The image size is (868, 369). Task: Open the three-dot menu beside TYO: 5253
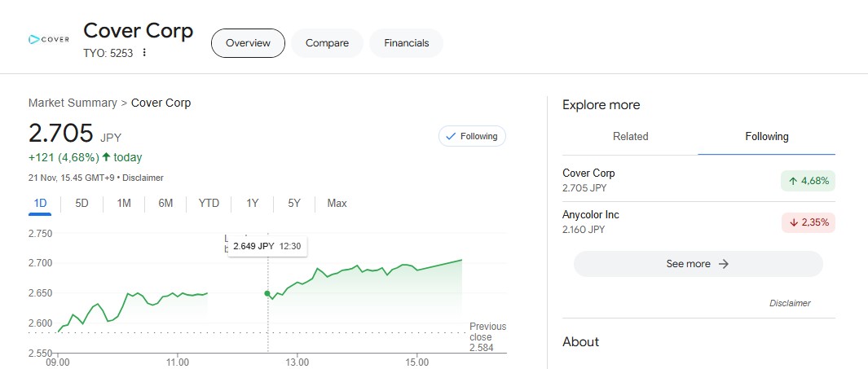point(144,53)
